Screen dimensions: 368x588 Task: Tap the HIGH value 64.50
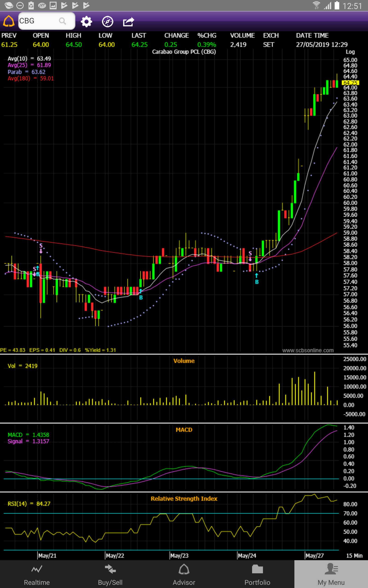click(74, 45)
